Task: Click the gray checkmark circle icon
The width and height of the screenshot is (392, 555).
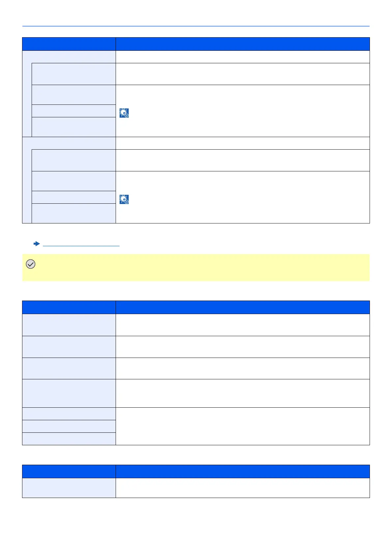Action: (30, 264)
